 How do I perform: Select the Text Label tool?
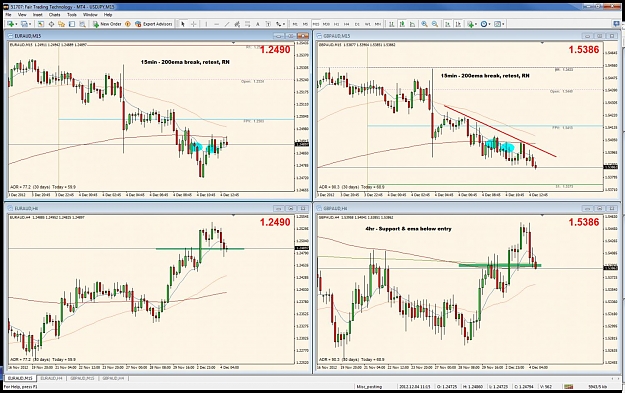click(x=268, y=24)
